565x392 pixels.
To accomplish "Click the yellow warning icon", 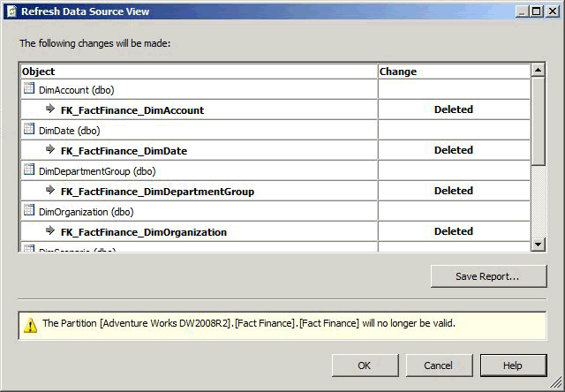I will [x=30, y=324].
